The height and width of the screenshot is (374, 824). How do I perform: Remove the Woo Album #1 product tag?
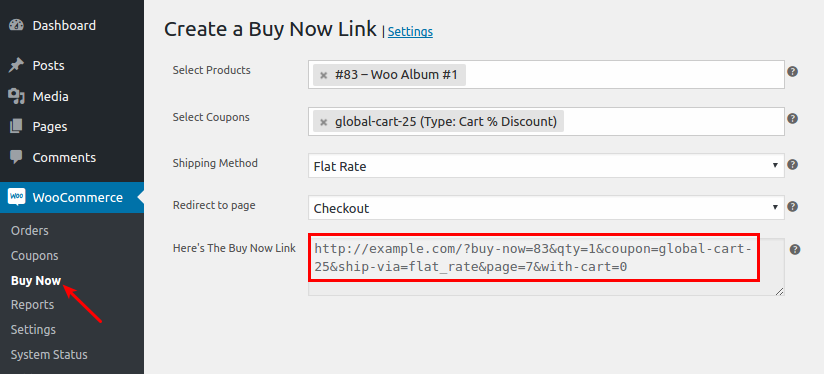point(324,75)
